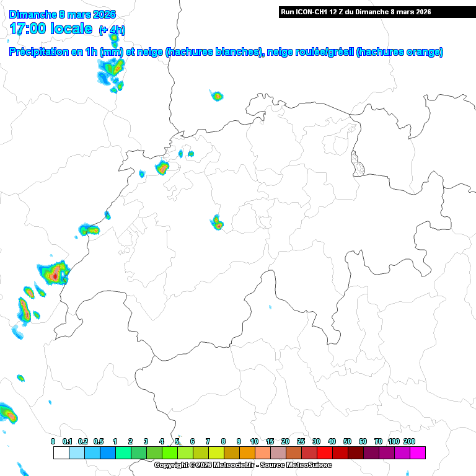Image resolution: width=476 pixels, height=476 pixels.
Task: Click the white 0 mm legend swatch
Action: (61, 453)
